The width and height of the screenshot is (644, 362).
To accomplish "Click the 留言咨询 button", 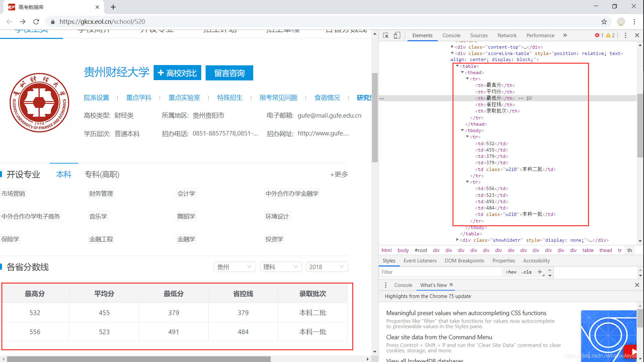I will 229,73.
